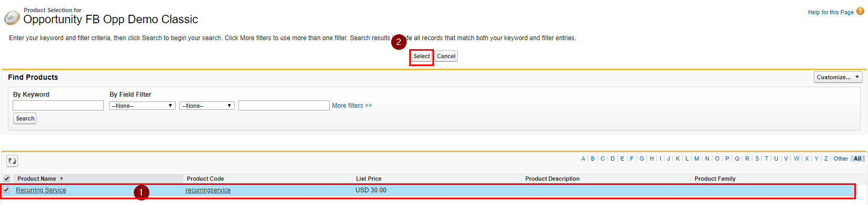Click the Cancel button
This screenshot has width=868, height=205.
[446, 56]
